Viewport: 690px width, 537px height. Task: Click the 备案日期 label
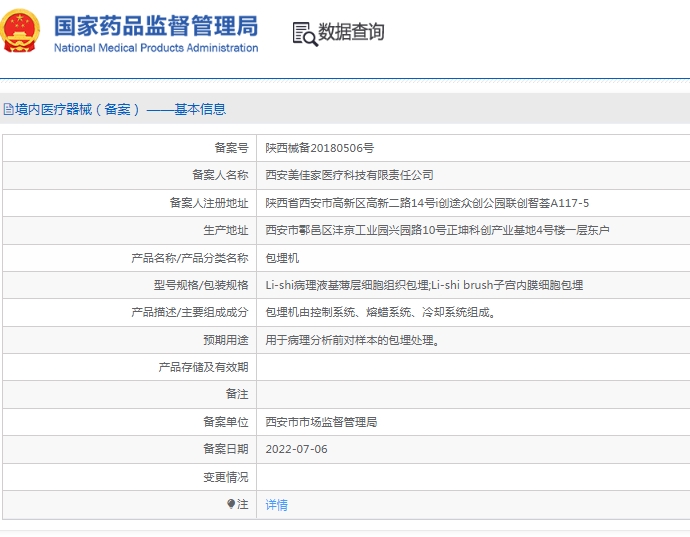[x=226, y=449]
